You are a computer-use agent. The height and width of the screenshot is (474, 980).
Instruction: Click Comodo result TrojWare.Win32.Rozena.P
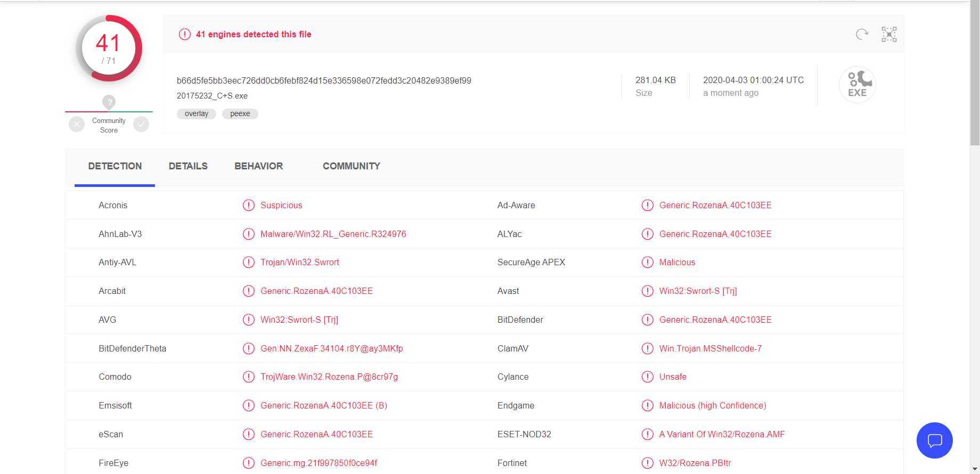click(329, 377)
